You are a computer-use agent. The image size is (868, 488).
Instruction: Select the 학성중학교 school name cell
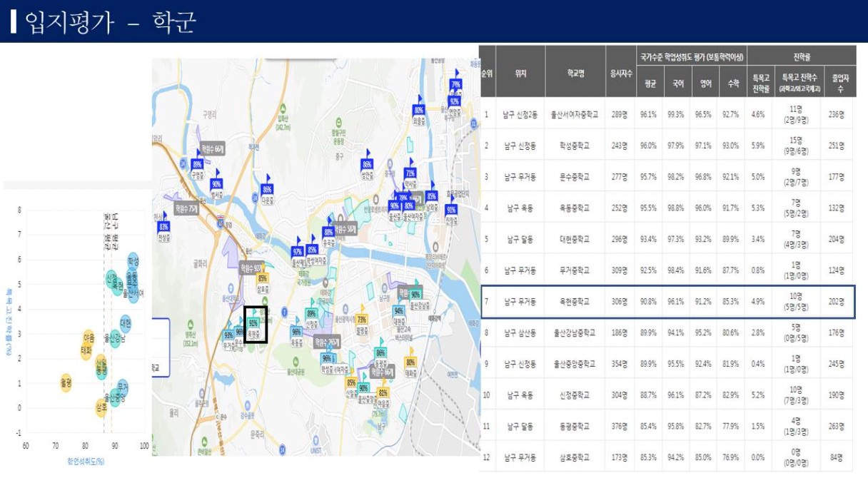pyautogui.click(x=575, y=146)
